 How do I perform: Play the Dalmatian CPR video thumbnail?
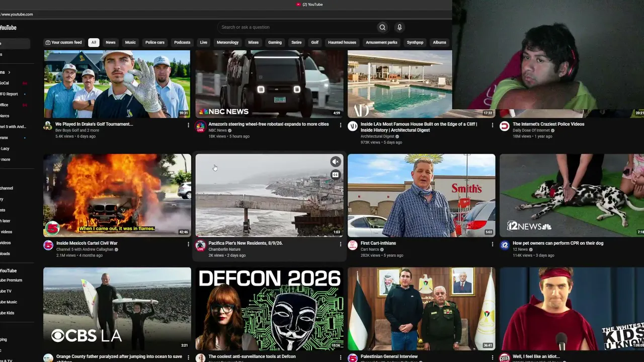pyautogui.click(x=572, y=195)
